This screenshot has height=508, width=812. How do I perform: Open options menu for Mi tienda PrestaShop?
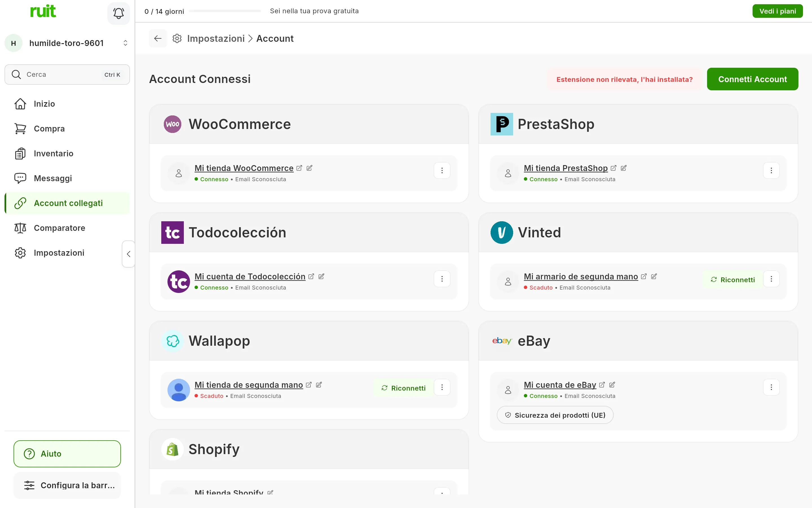tap(771, 171)
